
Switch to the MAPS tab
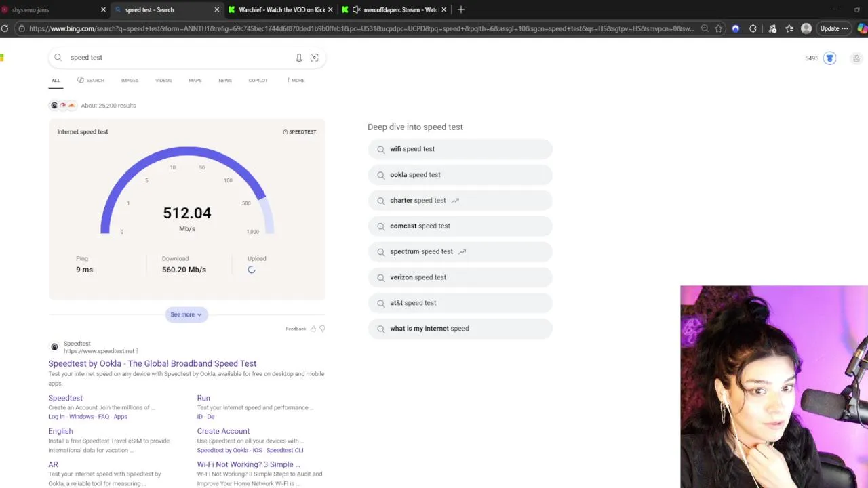pyautogui.click(x=195, y=80)
